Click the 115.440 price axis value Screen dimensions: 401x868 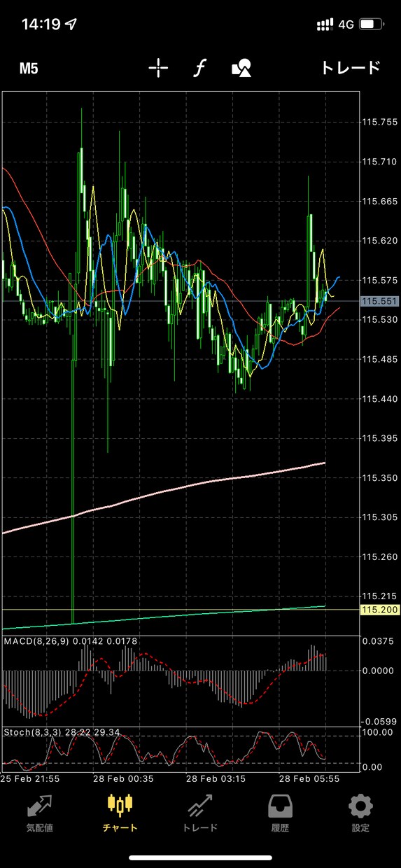379,398
